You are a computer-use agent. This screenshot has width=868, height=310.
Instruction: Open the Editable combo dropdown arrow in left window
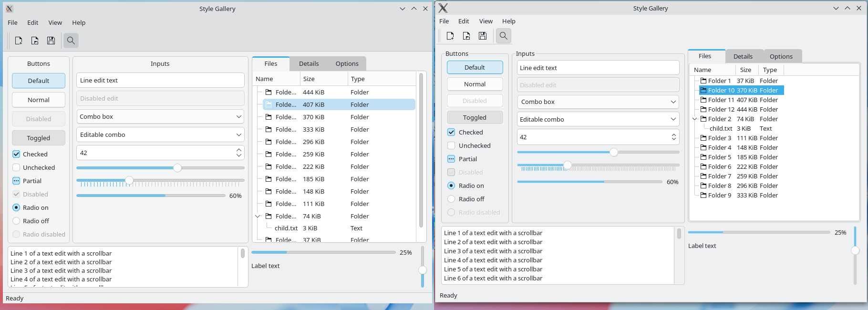(239, 135)
